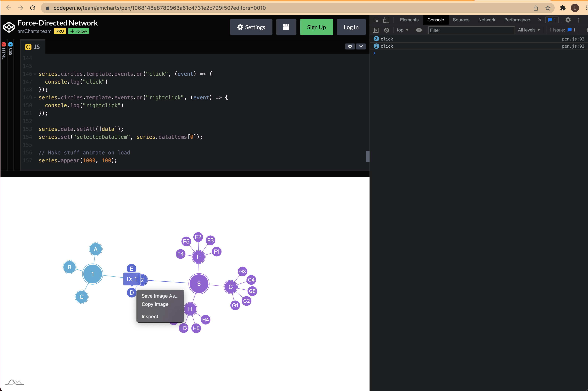Collapse the JS editor with chevron
This screenshot has height=391, width=588.
361,47
